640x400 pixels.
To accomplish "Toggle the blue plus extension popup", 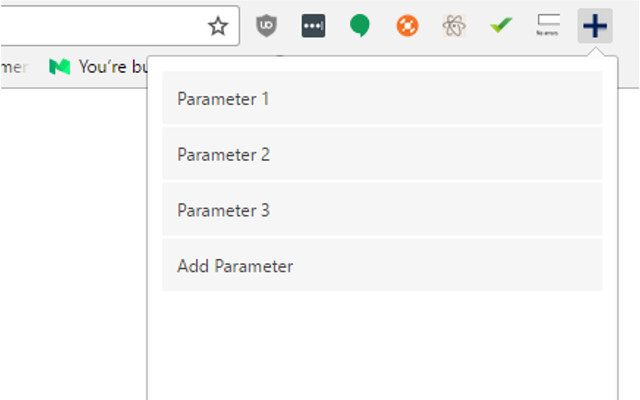I will pos(594,26).
